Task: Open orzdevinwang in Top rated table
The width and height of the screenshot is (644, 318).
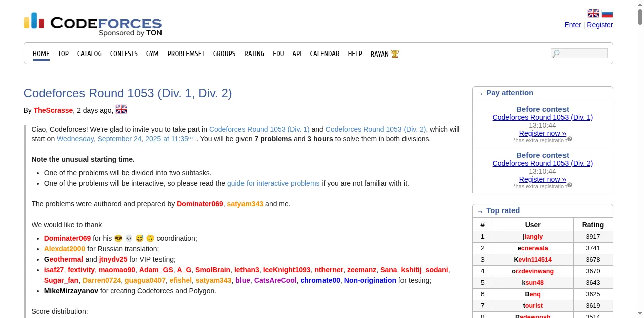Action: coord(533,271)
